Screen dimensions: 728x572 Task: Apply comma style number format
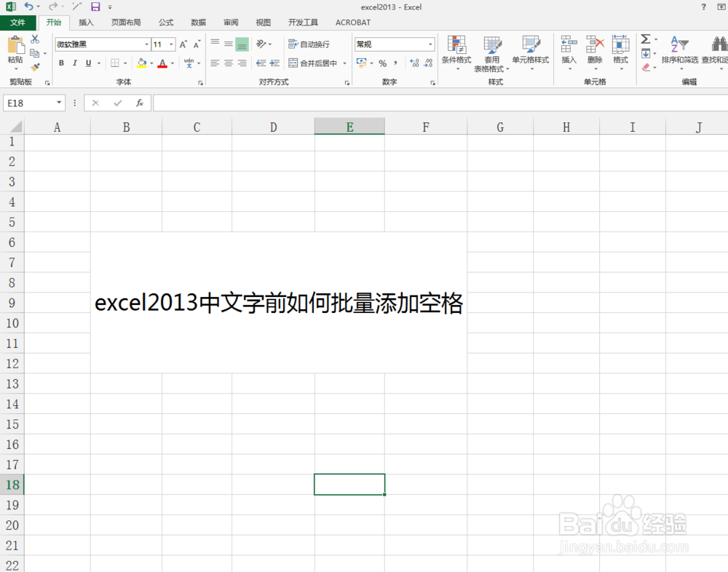tap(395, 63)
